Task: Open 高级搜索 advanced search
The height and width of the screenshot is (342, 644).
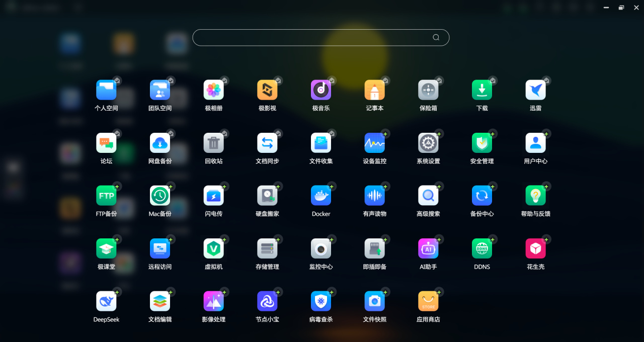Action: 428,196
